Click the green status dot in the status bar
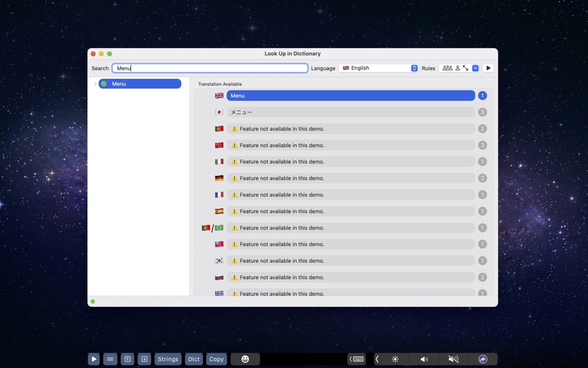Image resolution: width=588 pixels, height=368 pixels. tap(93, 302)
